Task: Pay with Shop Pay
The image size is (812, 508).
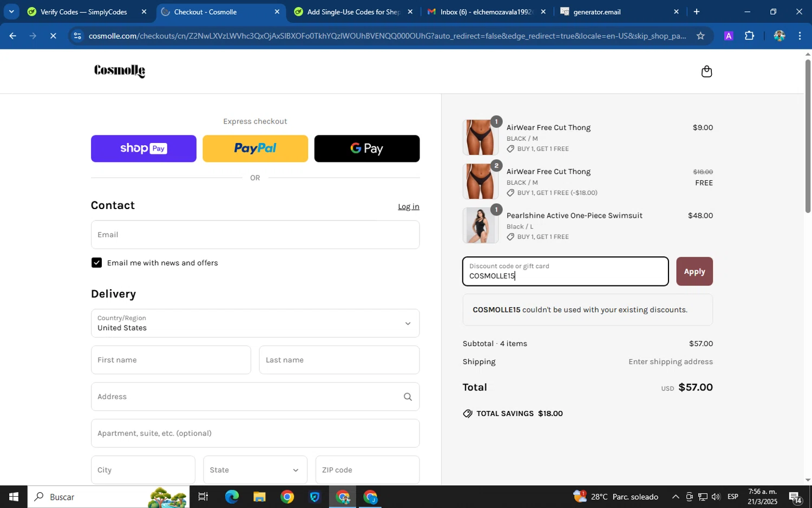Action: click(x=143, y=148)
